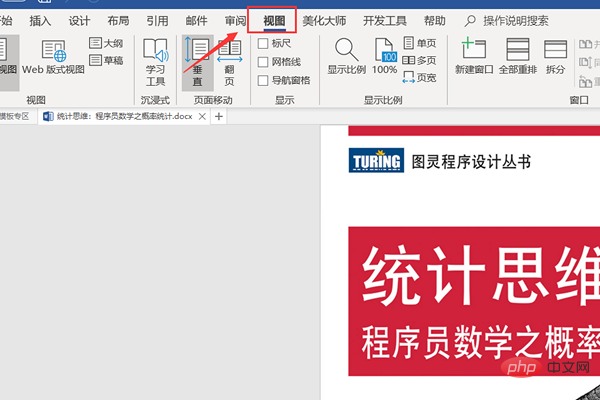Select 翻页 side-to-side page movement
Image resolution: width=600 pixels, height=400 pixels.
[x=230, y=60]
